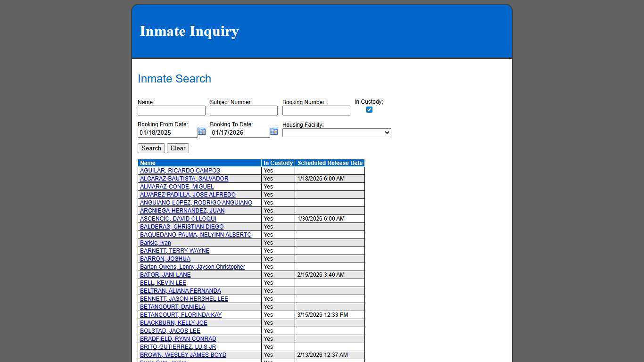Open AGUILAR, RICARDO CAMPOS inmate record
Screen dimensions: 644x362
180,171
